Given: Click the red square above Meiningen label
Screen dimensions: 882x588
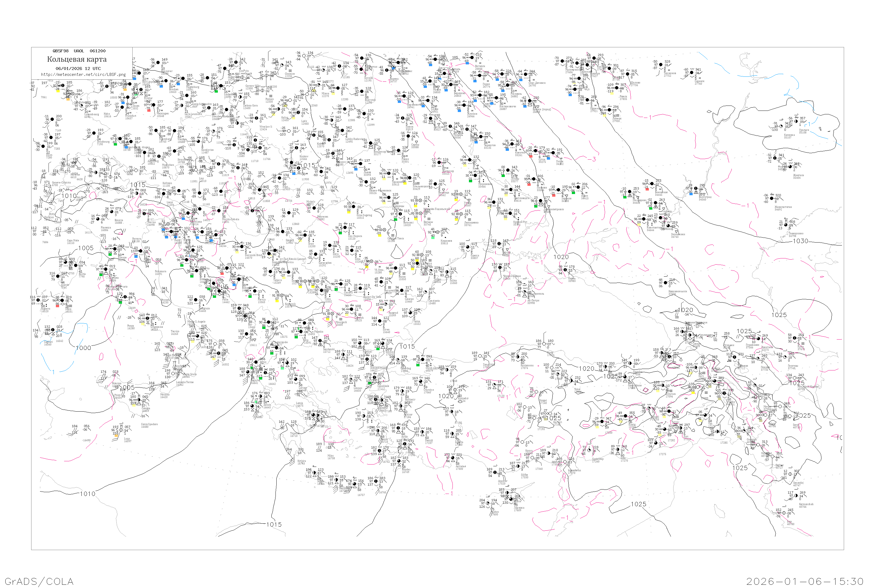Looking at the screenshot, I should pyautogui.click(x=149, y=110).
